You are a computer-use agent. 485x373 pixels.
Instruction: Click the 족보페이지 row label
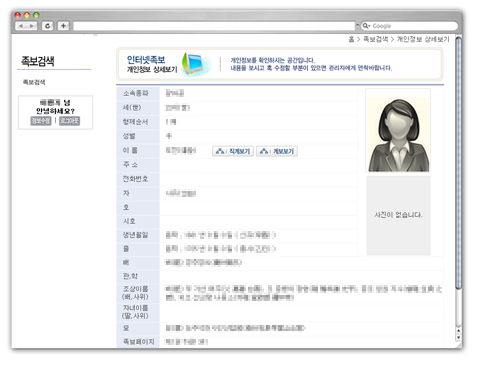tap(139, 342)
